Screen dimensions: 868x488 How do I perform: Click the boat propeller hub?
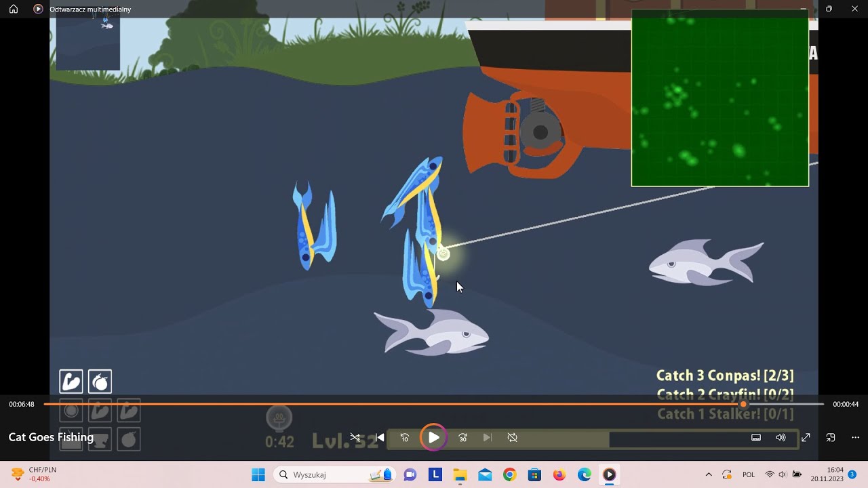pos(540,133)
